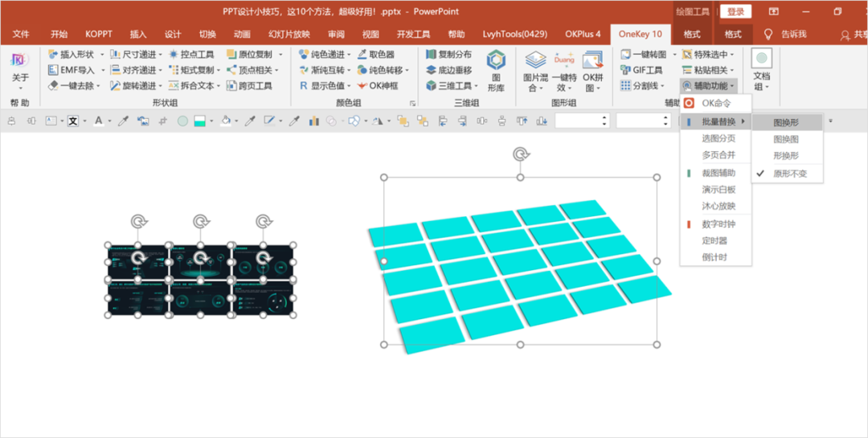868x438 pixels.
Task: Click 裁图辅助 menu item
Action: coord(716,174)
